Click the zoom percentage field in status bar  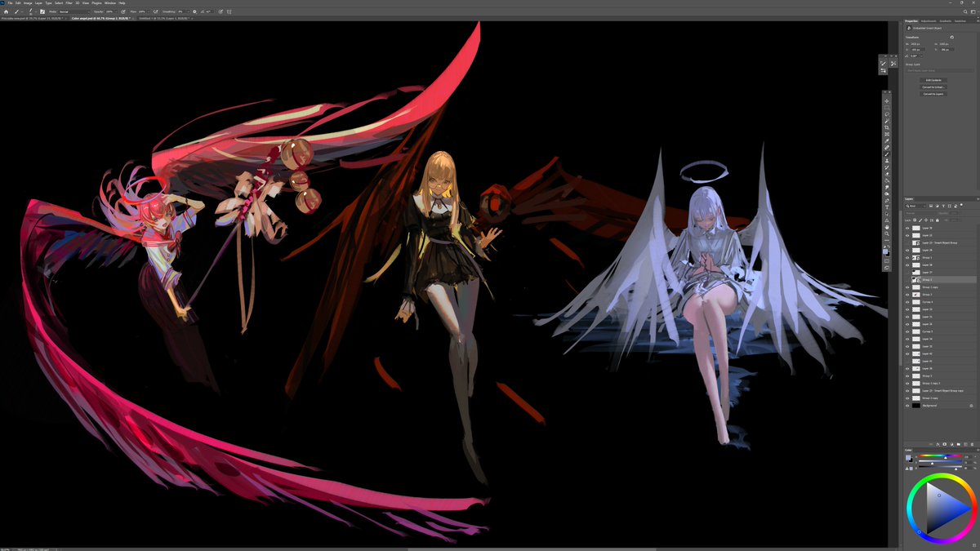coord(7,549)
